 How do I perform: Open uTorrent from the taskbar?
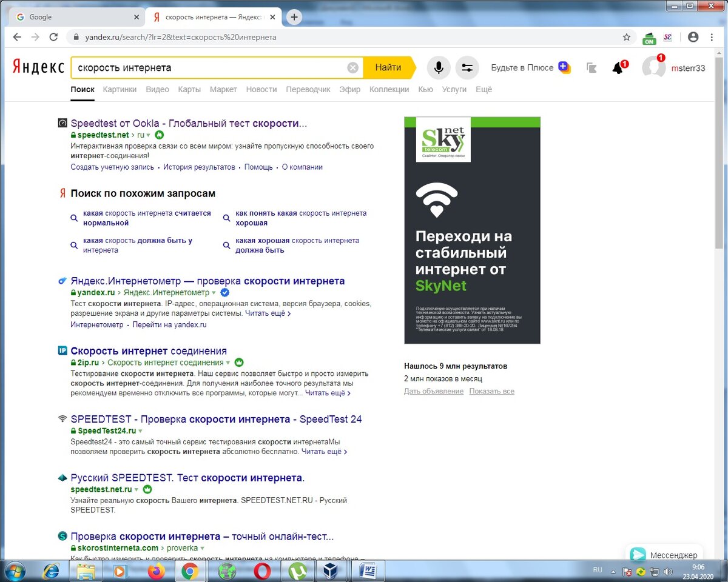[298, 570]
